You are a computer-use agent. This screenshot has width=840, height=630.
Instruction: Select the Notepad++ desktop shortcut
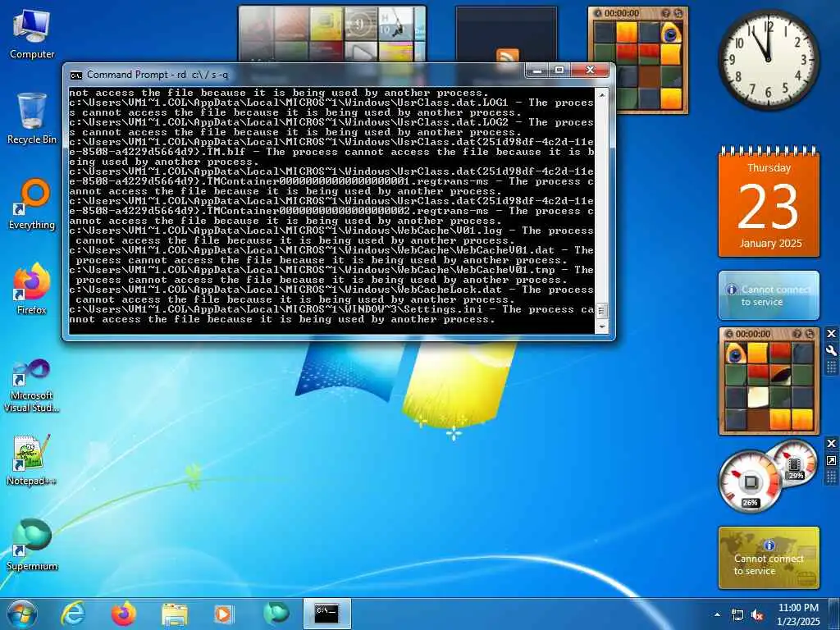[x=32, y=459]
